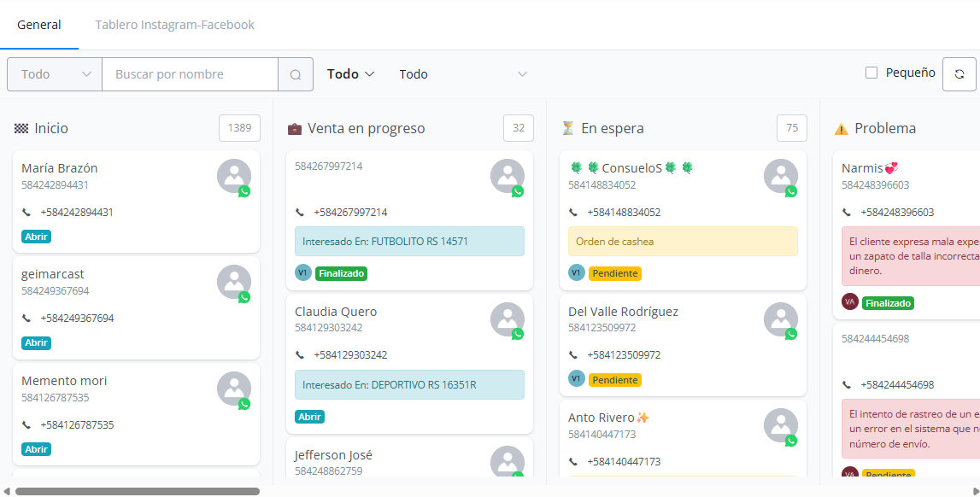
Task: Click the Venta en progreso briefcase icon
Action: pyautogui.click(x=295, y=129)
